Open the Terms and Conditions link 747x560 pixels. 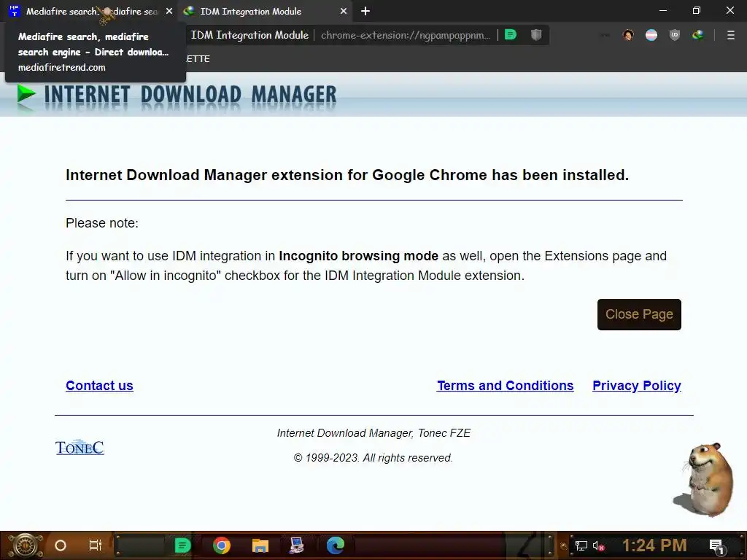pos(505,385)
